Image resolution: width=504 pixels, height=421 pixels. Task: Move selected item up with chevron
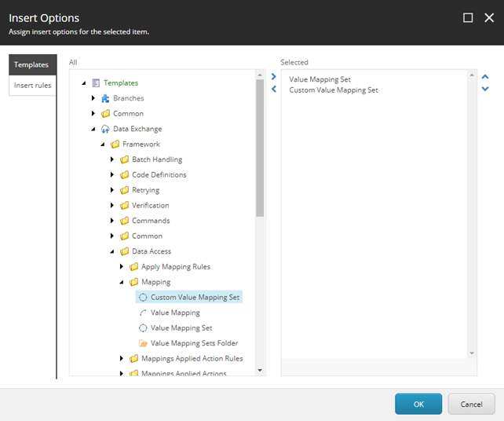[485, 76]
